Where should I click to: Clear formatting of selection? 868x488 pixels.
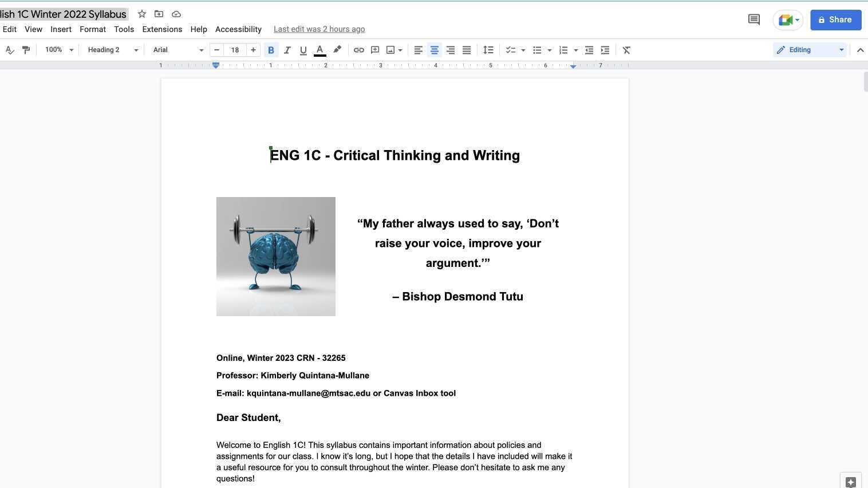[x=627, y=50]
